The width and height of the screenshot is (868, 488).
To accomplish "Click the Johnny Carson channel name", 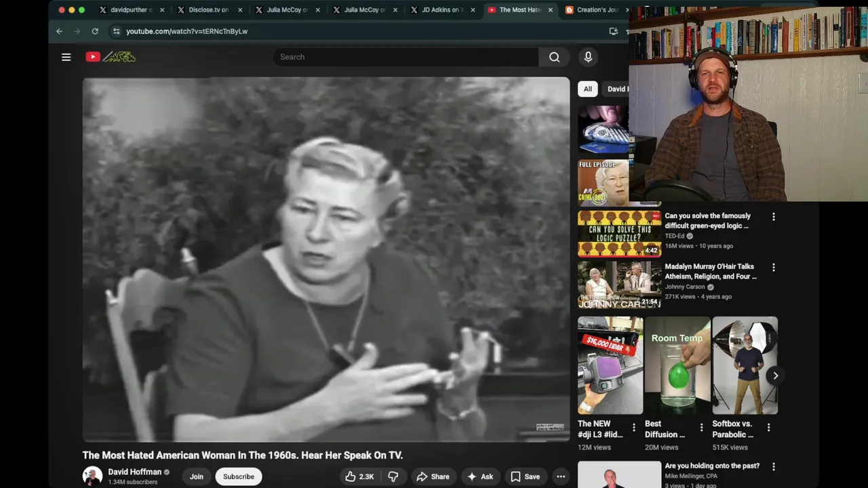I will pyautogui.click(x=685, y=287).
